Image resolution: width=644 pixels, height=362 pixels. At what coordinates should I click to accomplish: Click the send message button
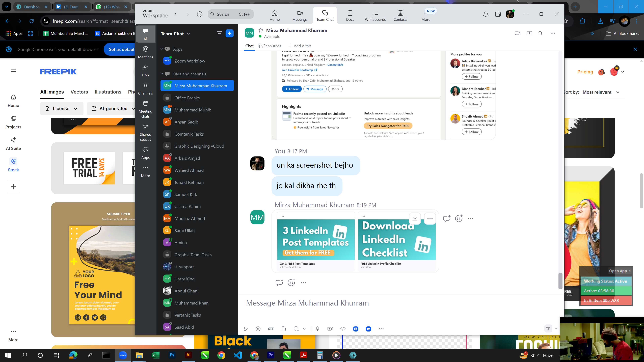548,328
